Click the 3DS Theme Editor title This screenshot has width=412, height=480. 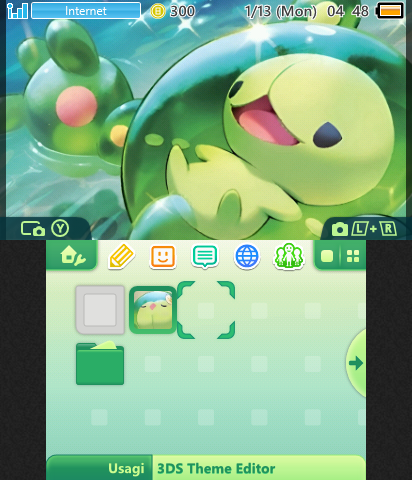tap(216, 469)
